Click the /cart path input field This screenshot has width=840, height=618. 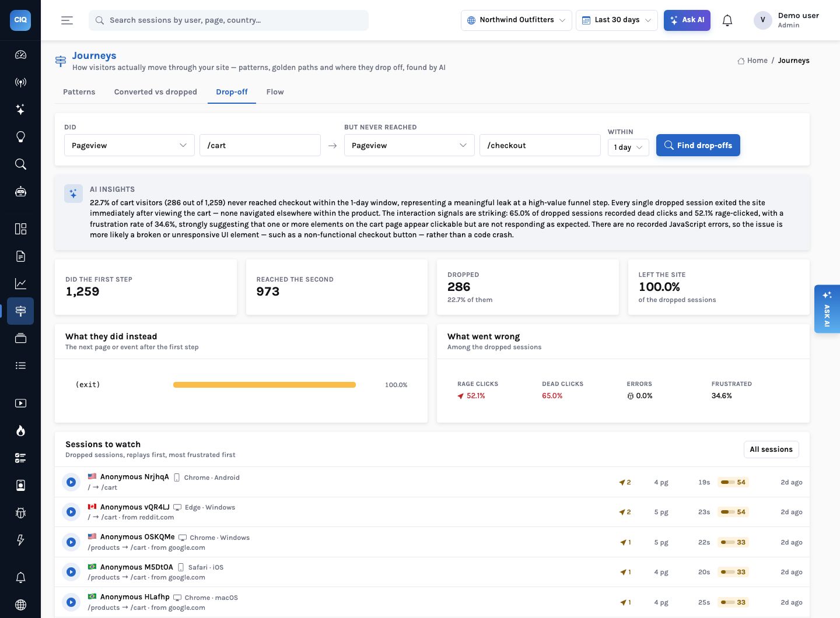coord(260,145)
